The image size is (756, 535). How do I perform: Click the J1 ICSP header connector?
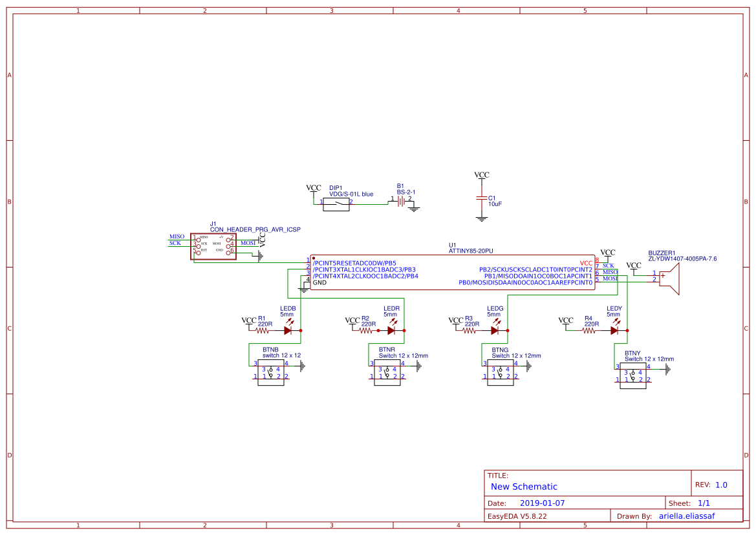[213, 246]
